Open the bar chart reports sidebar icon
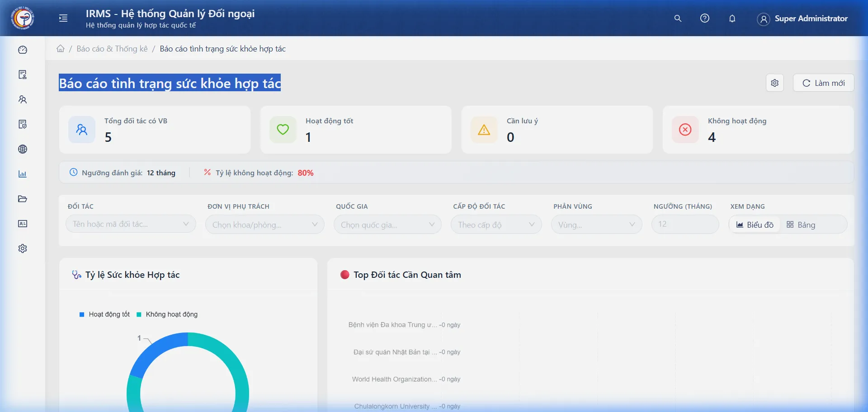 click(23, 174)
